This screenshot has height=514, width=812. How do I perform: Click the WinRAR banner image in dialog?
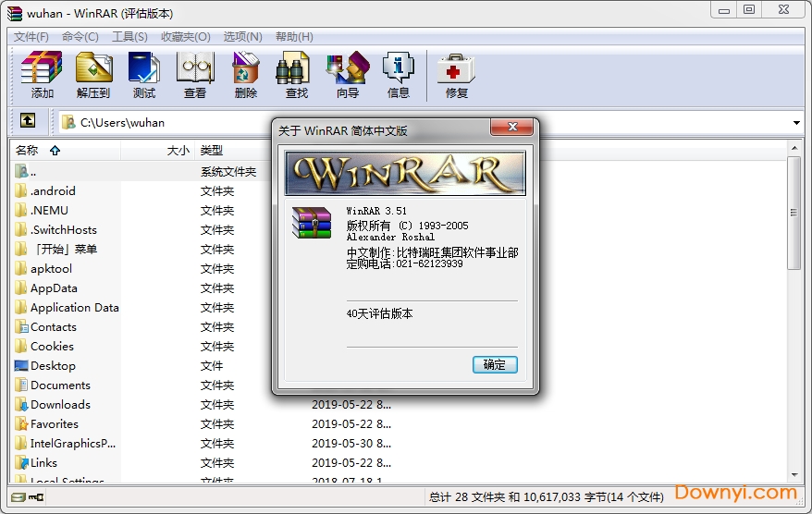click(405, 173)
